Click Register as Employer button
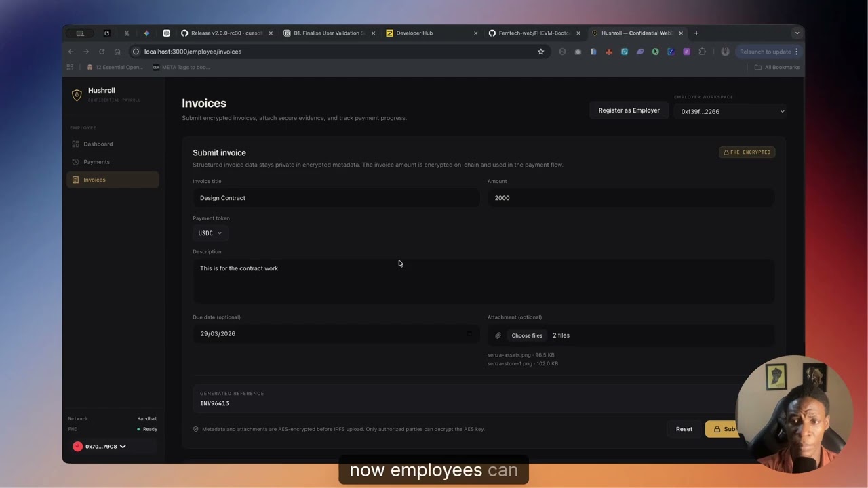This screenshot has width=868, height=488. 629,110
